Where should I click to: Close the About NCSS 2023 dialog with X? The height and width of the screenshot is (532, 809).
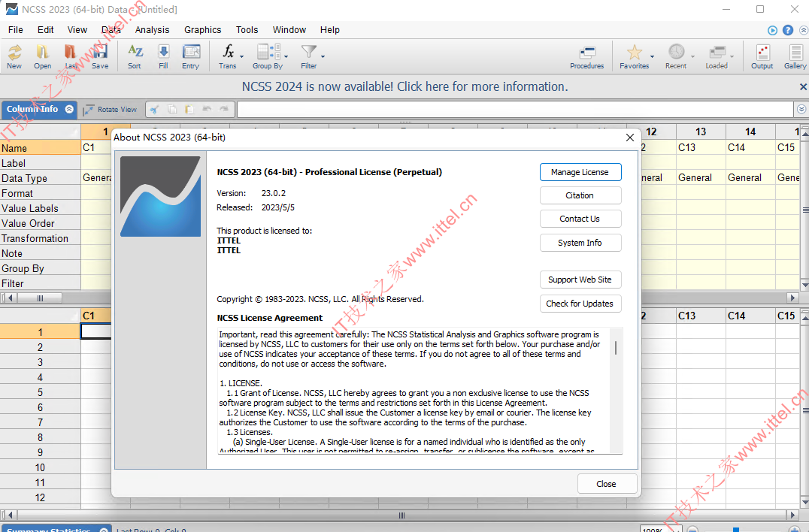pyautogui.click(x=630, y=138)
